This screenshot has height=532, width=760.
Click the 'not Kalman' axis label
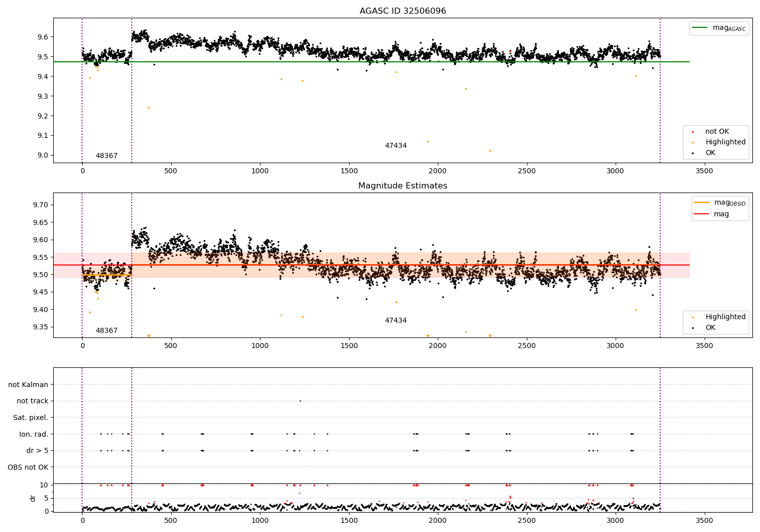tap(28, 385)
